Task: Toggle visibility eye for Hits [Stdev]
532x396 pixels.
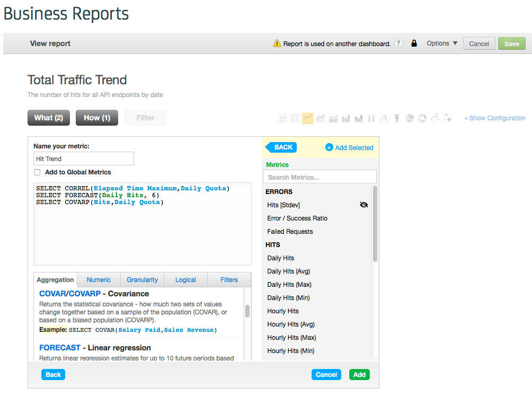Action: tap(363, 205)
